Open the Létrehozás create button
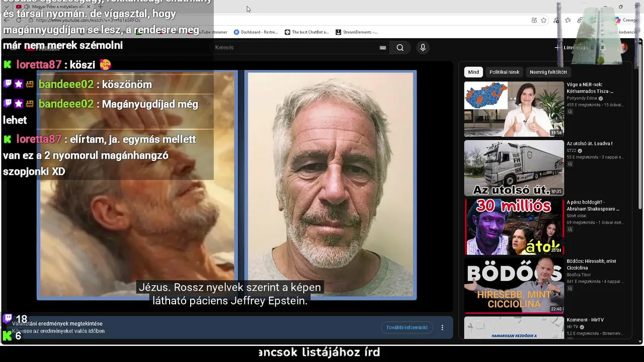Viewport: 644px width, 362px height. point(571,48)
